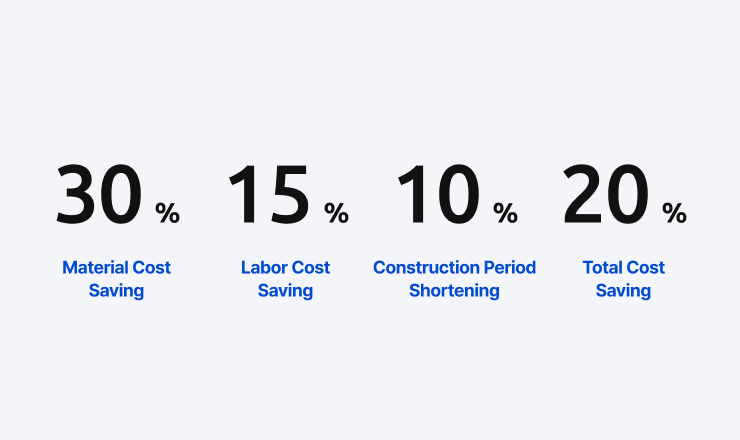
Task: Click "Saving" under Material Cost
Action: pos(116,291)
